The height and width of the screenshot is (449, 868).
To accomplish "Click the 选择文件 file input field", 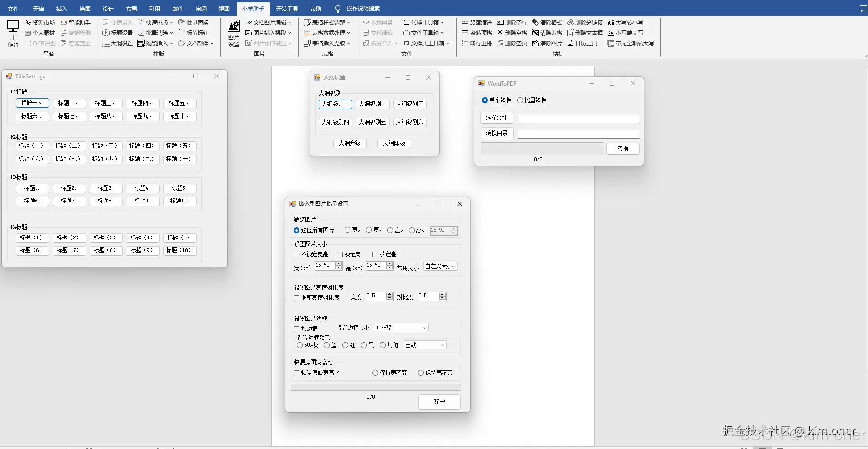I will pos(578,118).
